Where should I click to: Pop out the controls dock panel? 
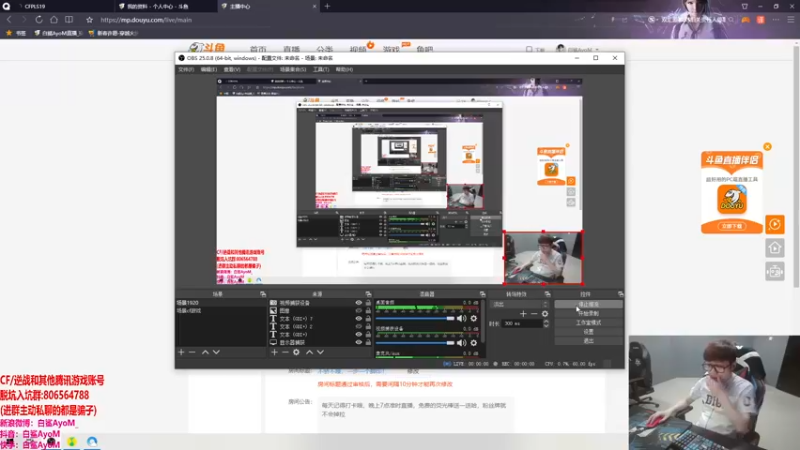(620, 294)
